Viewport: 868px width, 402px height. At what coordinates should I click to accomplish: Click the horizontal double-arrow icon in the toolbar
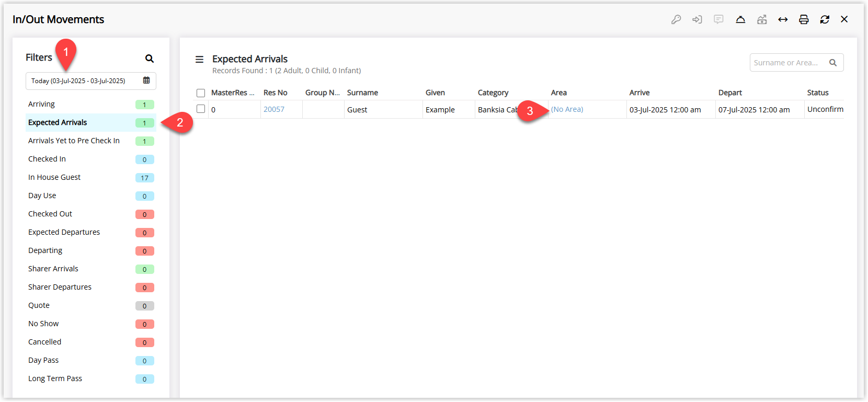[x=783, y=19]
